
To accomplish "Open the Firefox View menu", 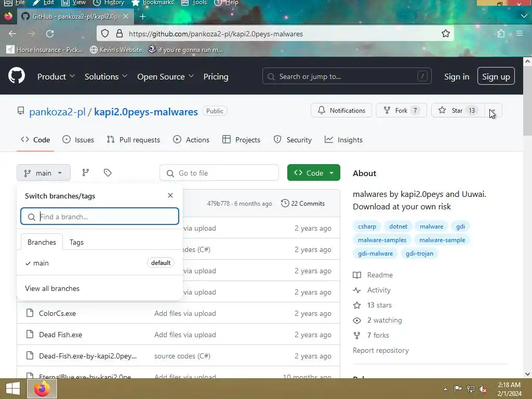I will [74, 3].
